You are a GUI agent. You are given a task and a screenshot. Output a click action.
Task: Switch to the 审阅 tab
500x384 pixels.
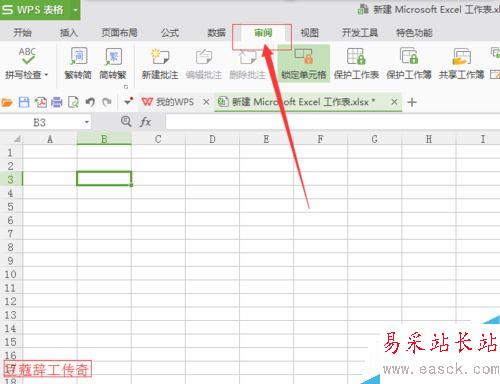point(263,33)
